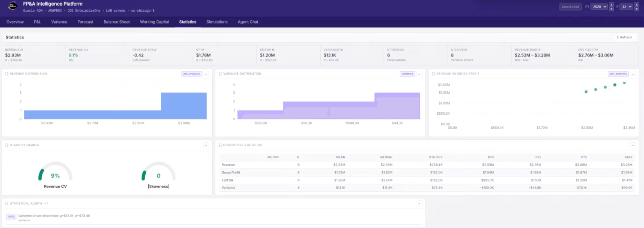This screenshot has height=228, width=644.
Task: Open the period P 12 dropdown
Action: pos(626,7)
